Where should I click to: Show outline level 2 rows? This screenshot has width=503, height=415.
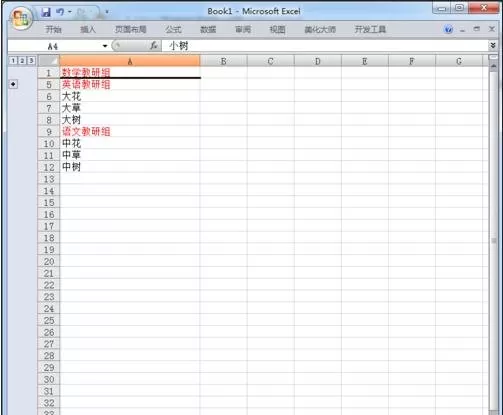click(22, 61)
